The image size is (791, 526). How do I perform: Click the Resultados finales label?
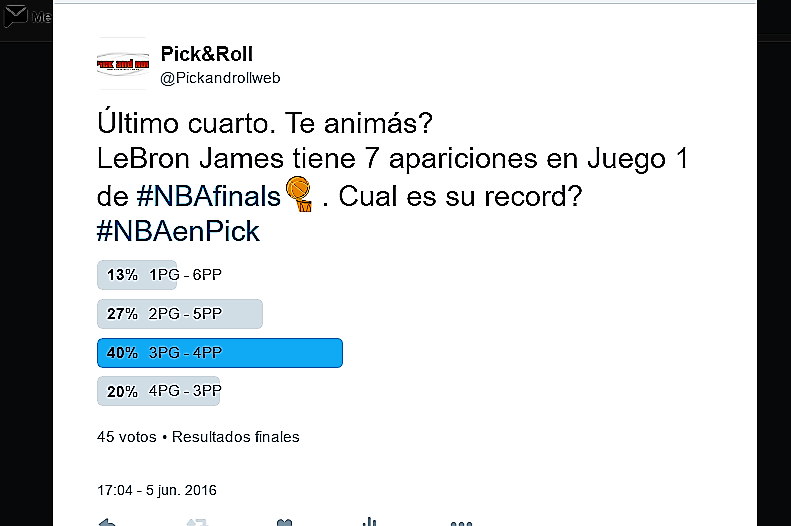click(x=236, y=437)
